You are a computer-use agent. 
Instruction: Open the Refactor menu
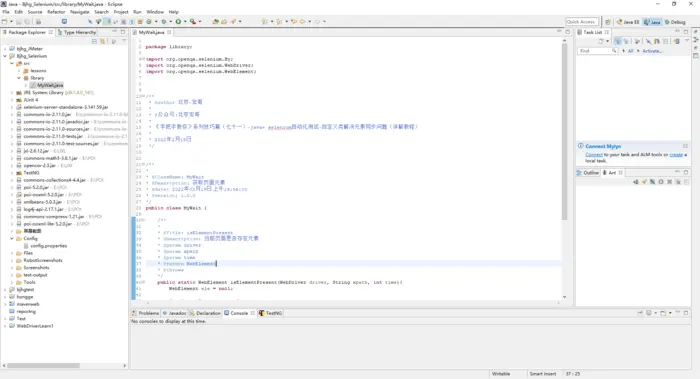(x=56, y=12)
